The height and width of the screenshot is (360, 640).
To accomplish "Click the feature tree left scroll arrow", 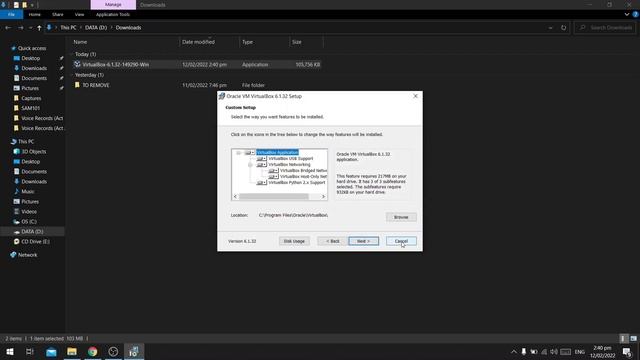I will (x=235, y=197).
